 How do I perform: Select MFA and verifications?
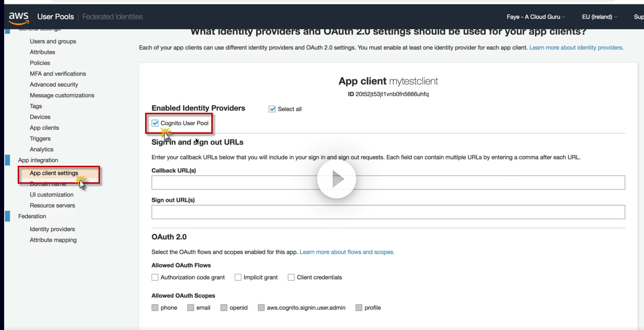(58, 74)
